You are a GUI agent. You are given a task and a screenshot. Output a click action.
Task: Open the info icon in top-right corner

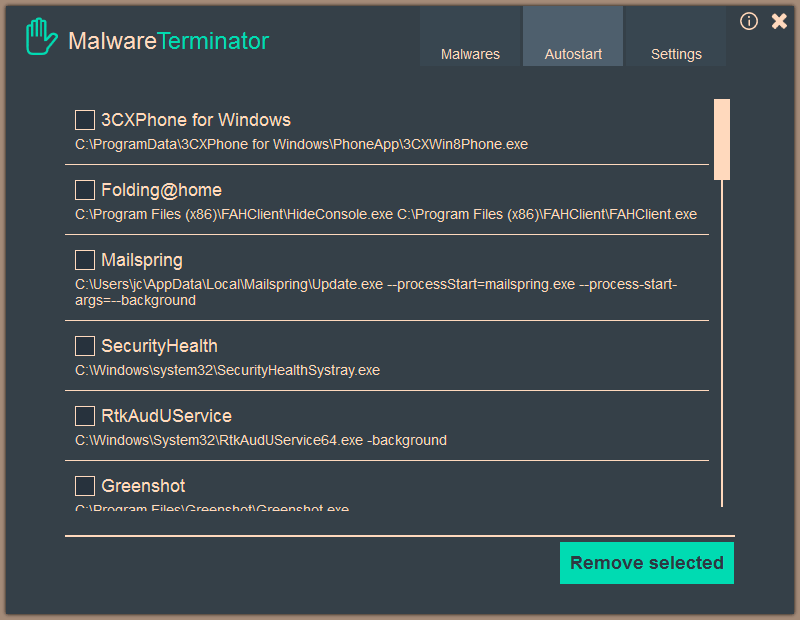click(x=749, y=21)
